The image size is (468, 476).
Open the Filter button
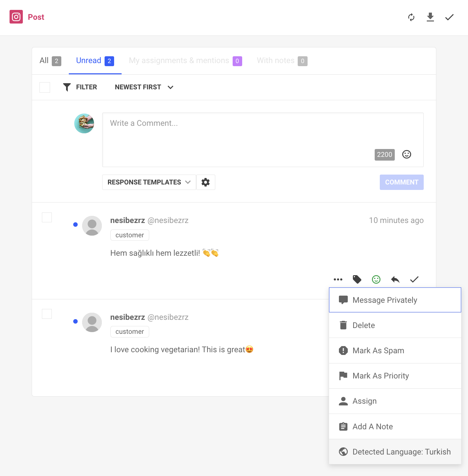point(80,87)
